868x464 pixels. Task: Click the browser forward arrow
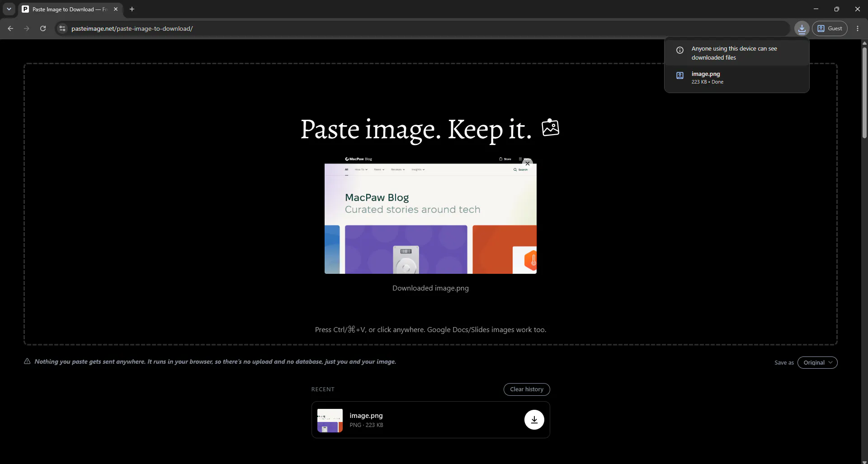(27, 28)
